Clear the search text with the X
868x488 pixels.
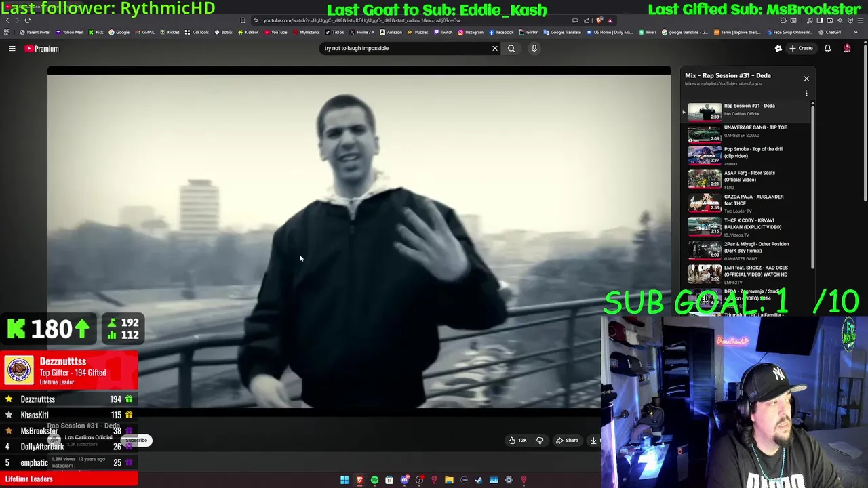[494, 48]
